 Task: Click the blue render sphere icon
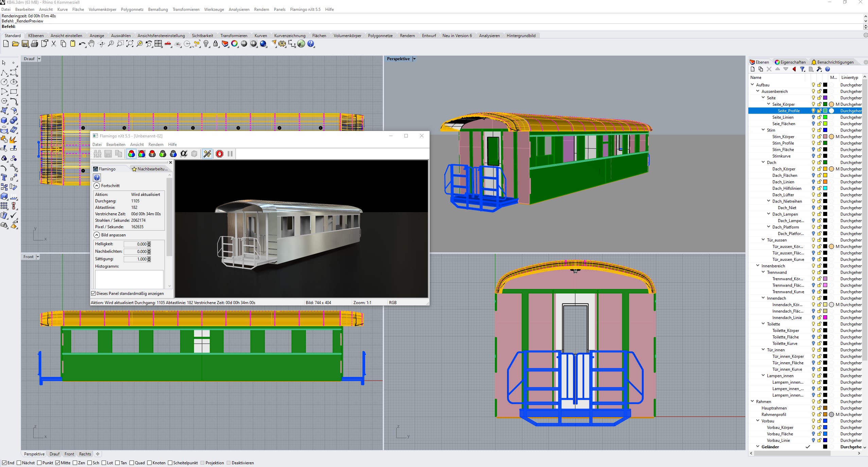point(263,44)
